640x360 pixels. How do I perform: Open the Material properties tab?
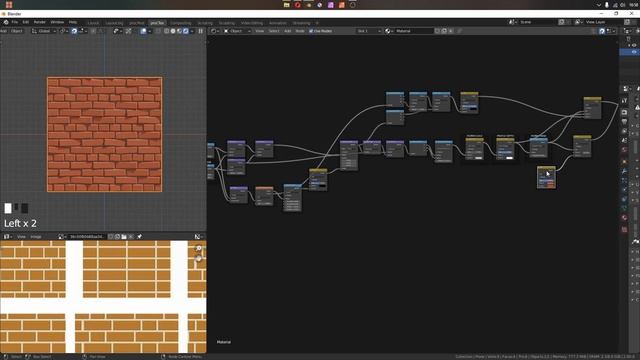point(624,218)
